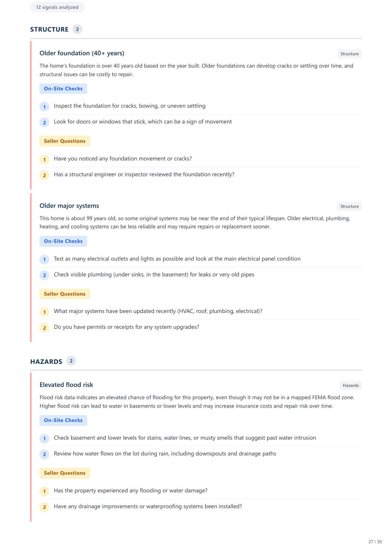Click yellow number 2 beside permits or receipts question
Screen dimensions: 392x554
pos(45,328)
